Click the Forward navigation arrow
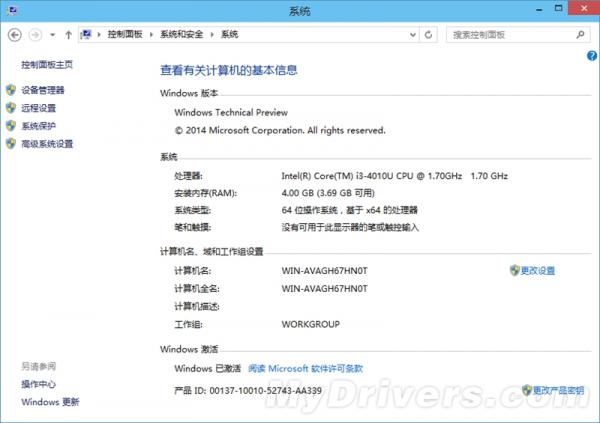Screen dimensions: 600x423 (x=36, y=34)
